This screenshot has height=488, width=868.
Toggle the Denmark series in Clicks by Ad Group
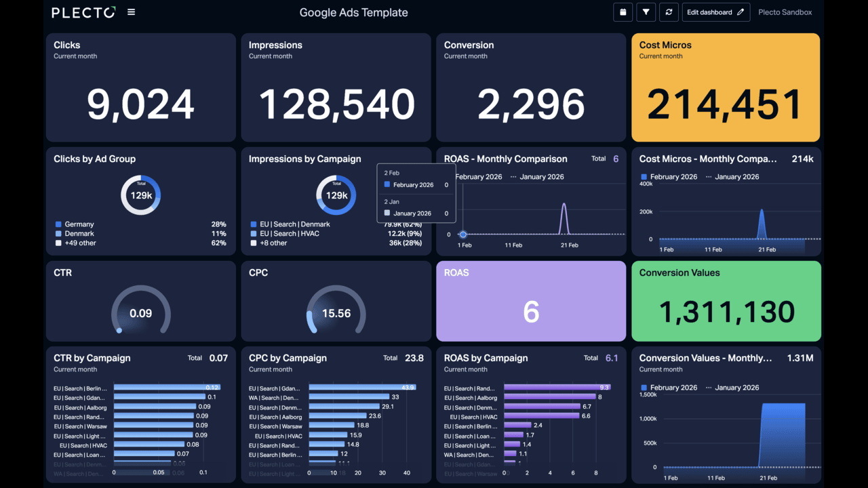[x=75, y=233]
